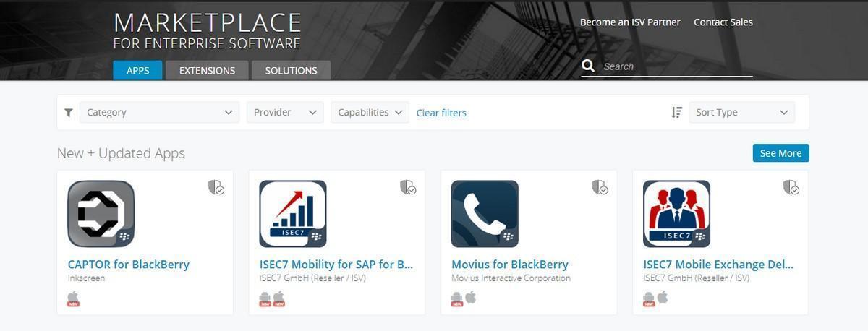Click the filter funnel icon

pos(68,113)
